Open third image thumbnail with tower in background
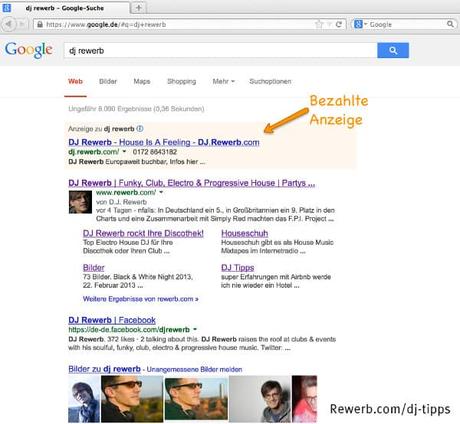 click(196, 398)
